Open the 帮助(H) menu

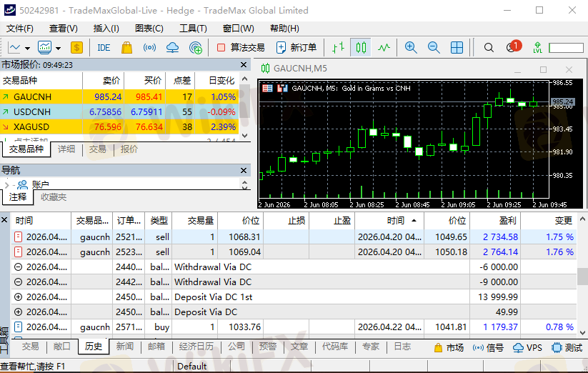[284, 29]
